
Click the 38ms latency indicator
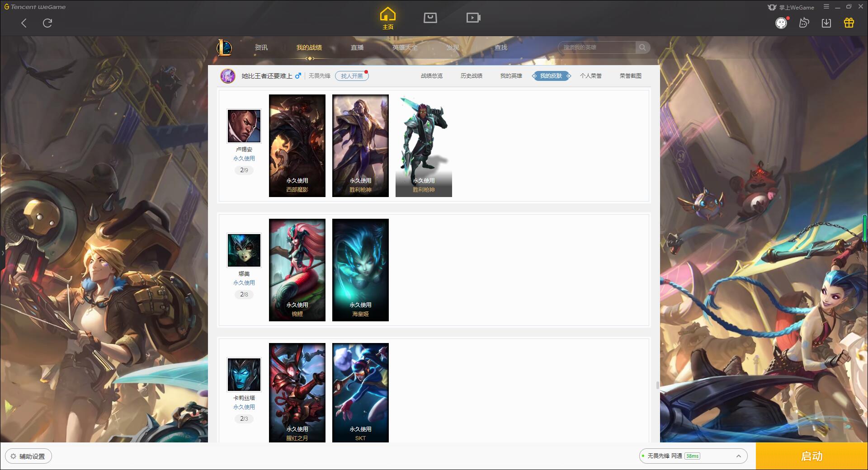coord(692,456)
